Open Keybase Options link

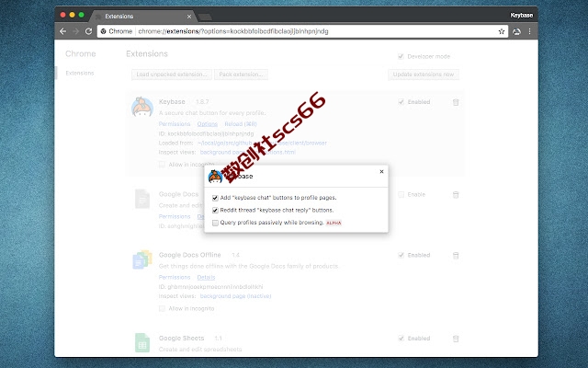point(208,124)
